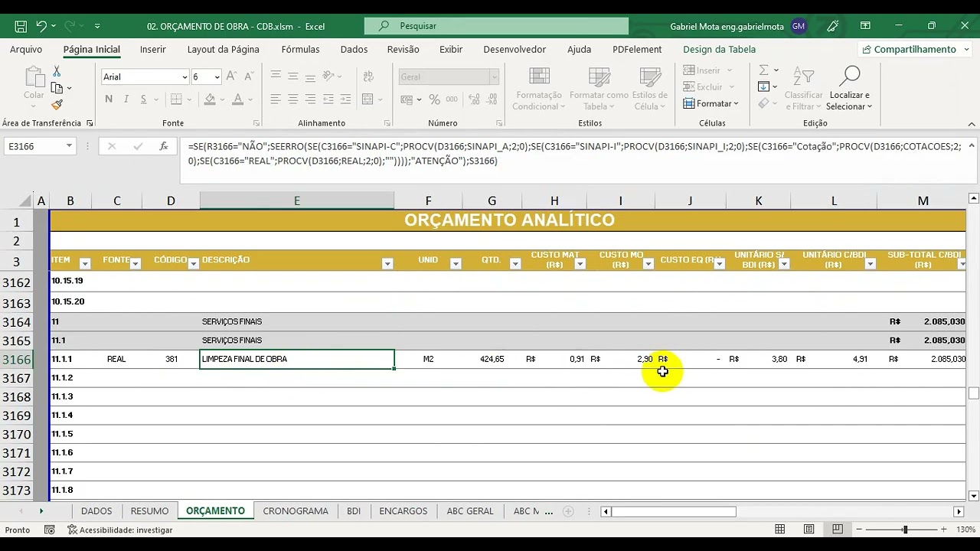Click the Format Painter brush icon
This screenshot has width=980, height=551.
[57, 105]
